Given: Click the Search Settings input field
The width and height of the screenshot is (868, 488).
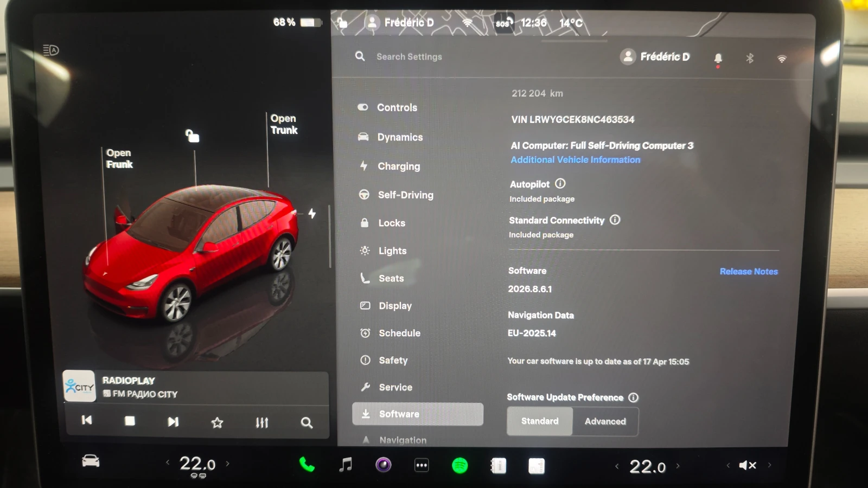Looking at the screenshot, I should click(409, 56).
